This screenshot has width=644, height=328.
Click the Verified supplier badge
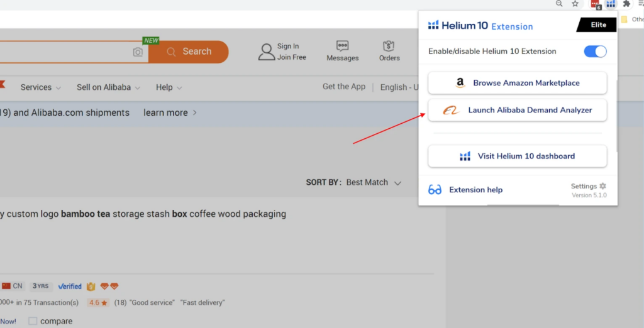69,286
